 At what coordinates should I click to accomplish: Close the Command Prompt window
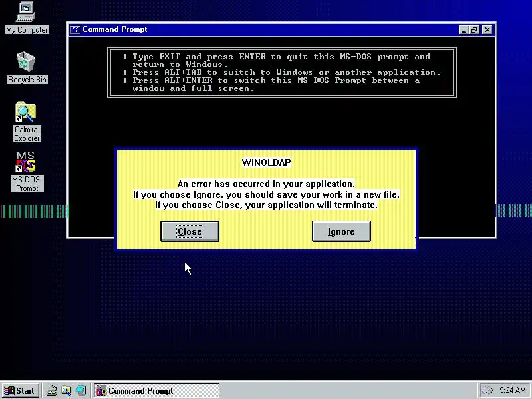click(x=487, y=29)
